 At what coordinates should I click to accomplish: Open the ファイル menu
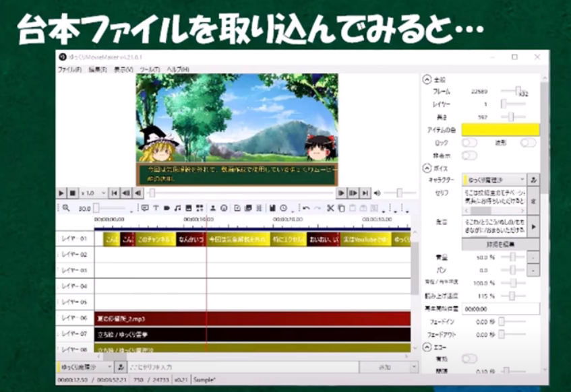point(69,69)
